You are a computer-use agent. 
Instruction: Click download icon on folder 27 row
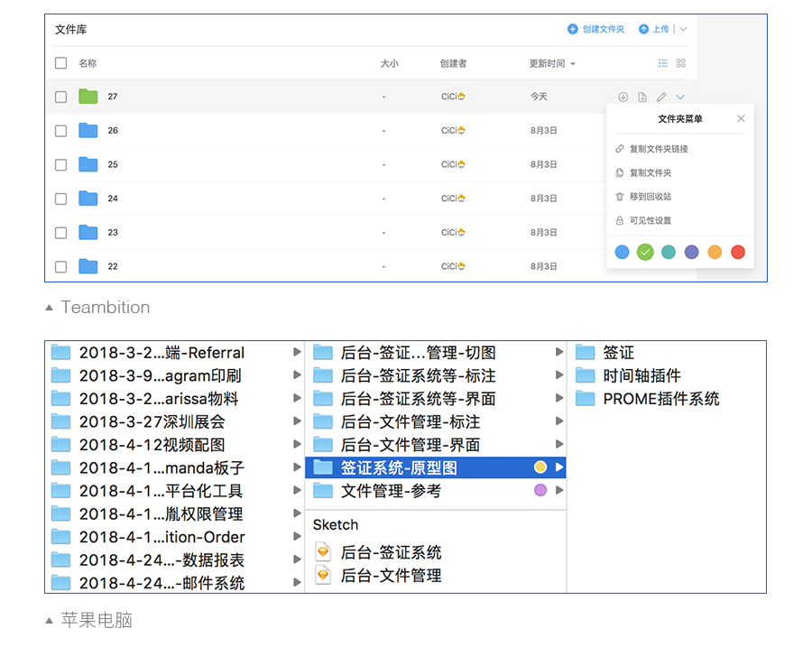coord(623,97)
